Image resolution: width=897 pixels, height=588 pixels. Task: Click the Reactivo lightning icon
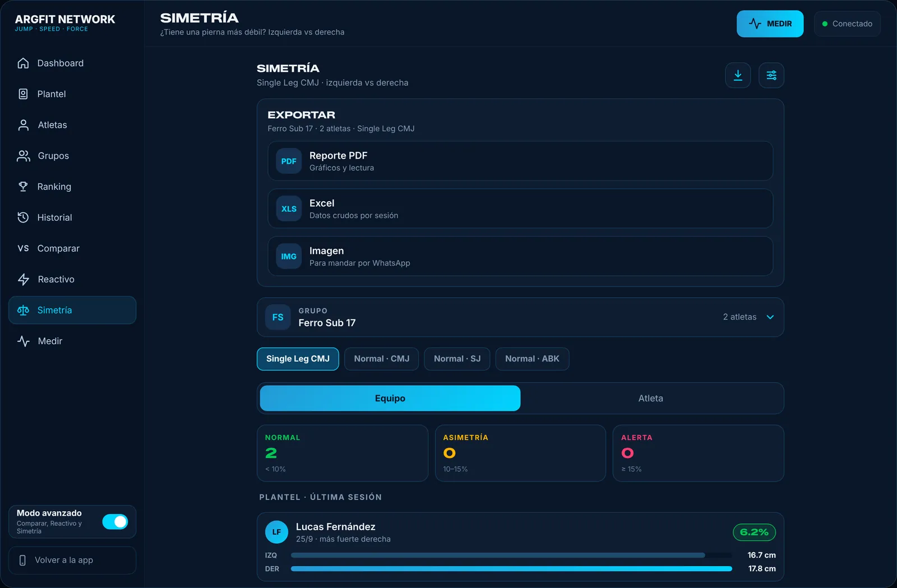coord(23,279)
